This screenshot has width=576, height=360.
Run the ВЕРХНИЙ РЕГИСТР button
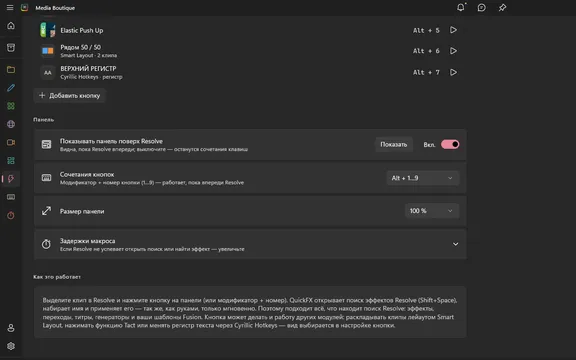click(453, 72)
